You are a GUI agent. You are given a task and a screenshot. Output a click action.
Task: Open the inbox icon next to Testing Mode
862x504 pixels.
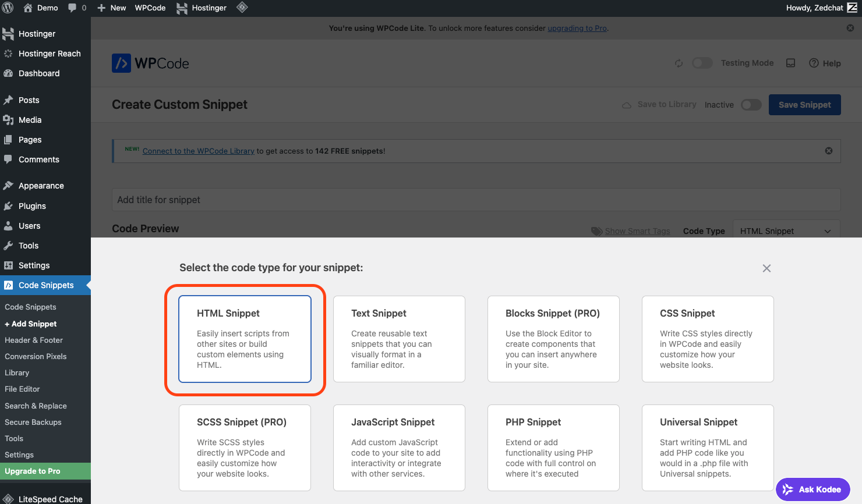click(x=790, y=63)
